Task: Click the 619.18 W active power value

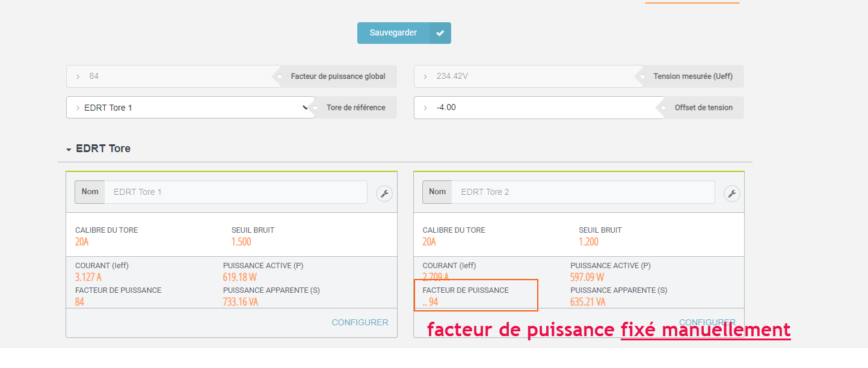Action: point(241,277)
